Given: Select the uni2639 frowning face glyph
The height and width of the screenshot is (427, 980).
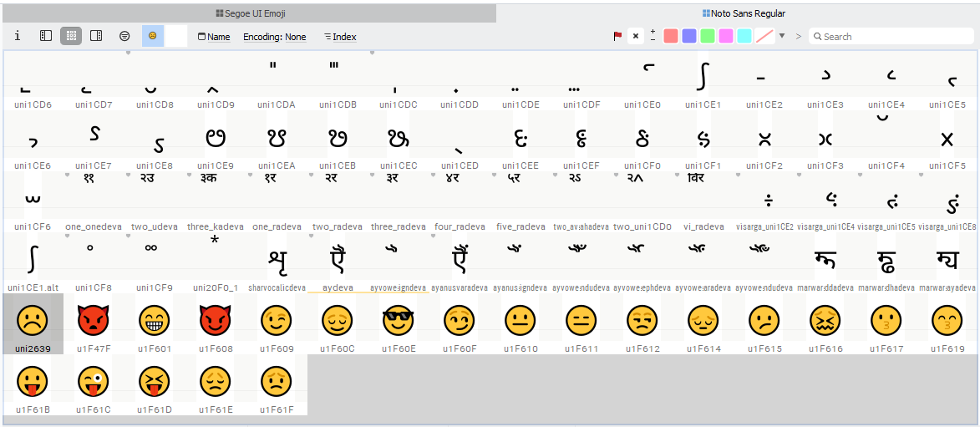Looking at the screenshot, I should click(33, 323).
